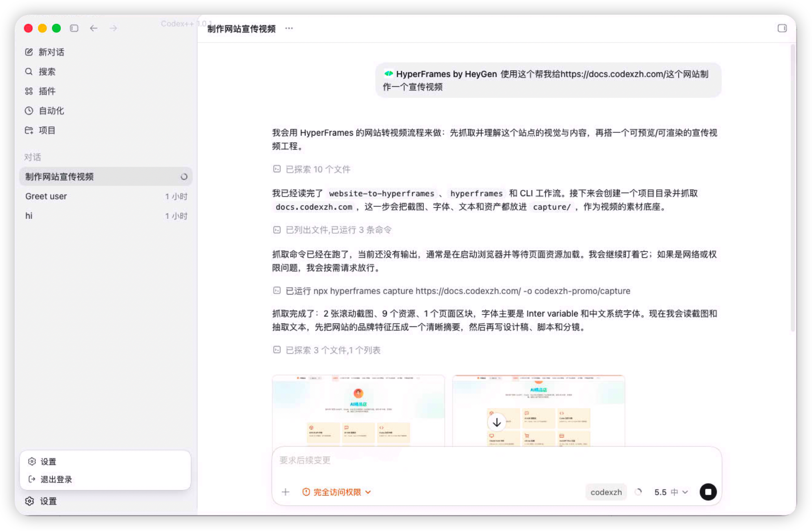Open the first website screenshot thumbnail
812x531 pixels.
pyautogui.click(x=358, y=411)
